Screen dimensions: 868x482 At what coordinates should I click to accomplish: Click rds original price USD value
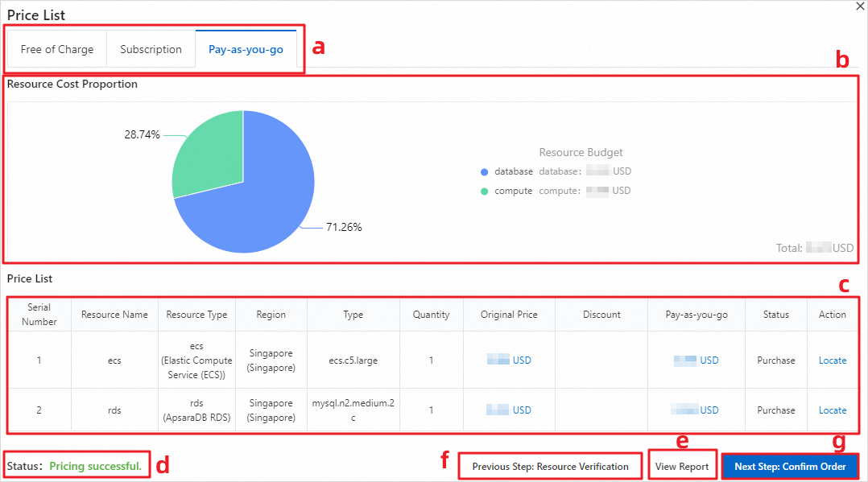tap(509, 410)
